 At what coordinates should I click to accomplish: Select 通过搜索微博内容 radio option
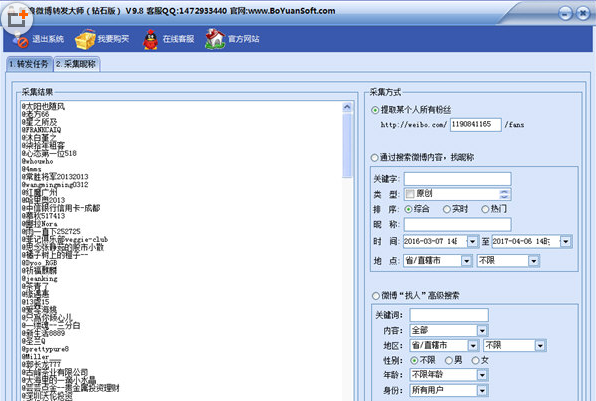pos(374,158)
